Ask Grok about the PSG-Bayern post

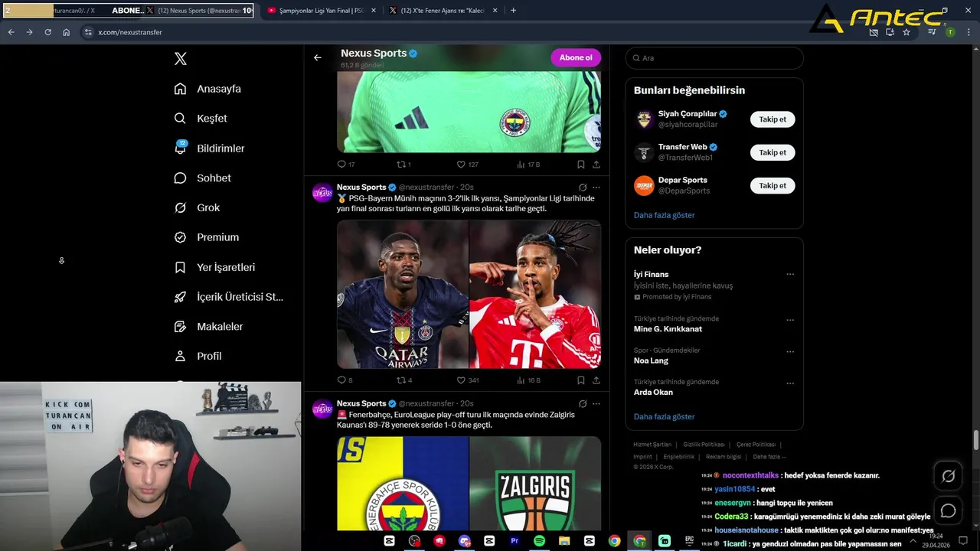click(x=583, y=187)
